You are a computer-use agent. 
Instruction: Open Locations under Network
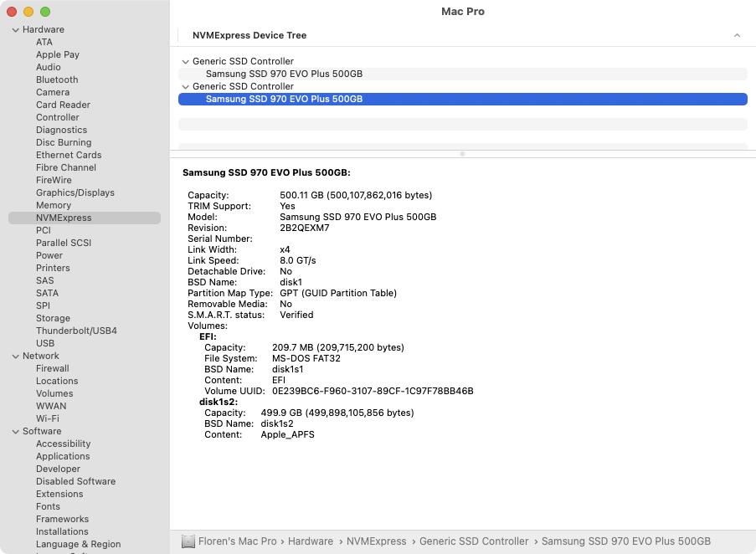click(57, 381)
